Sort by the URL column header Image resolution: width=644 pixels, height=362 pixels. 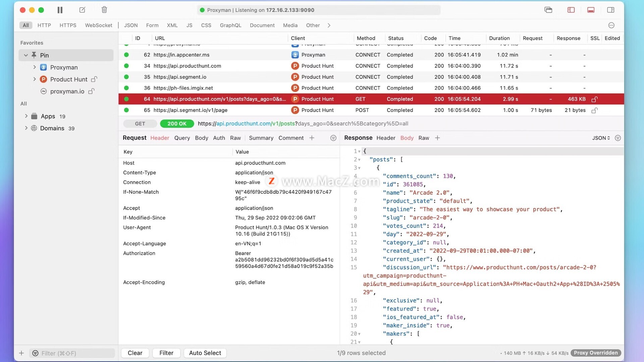(160, 38)
